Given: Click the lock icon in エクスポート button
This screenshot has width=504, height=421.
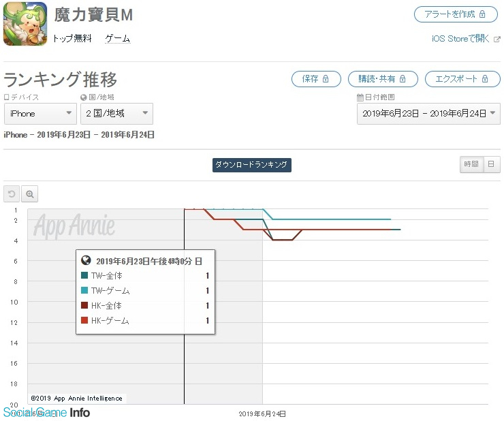Looking at the screenshot, I should click(485, 79).
